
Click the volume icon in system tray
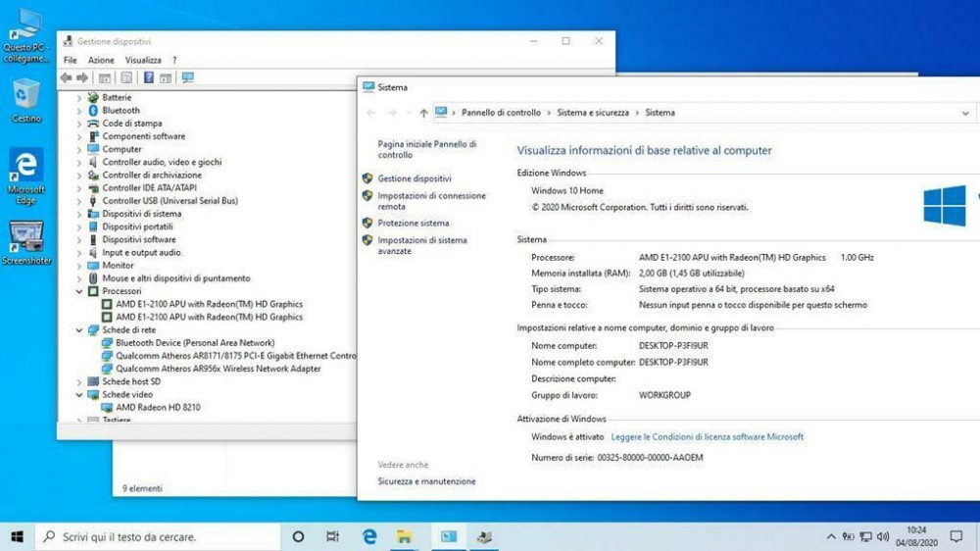(x=883, y=536)
